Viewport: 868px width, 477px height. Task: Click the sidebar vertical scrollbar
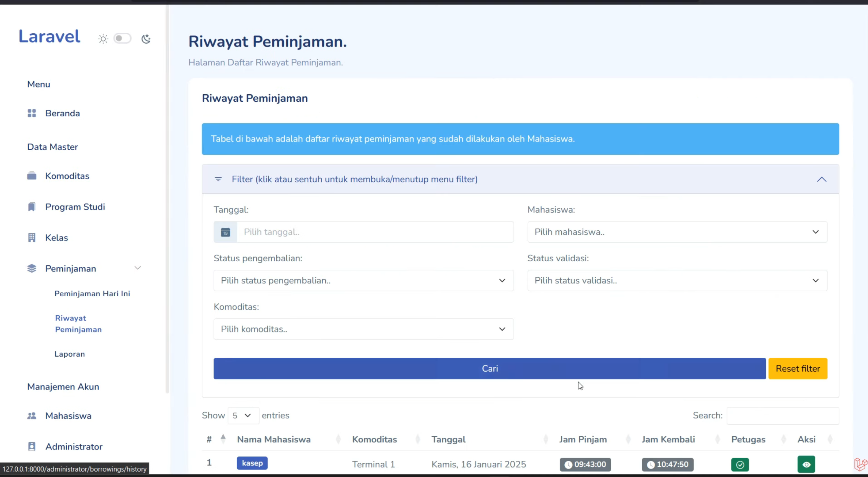[x=167, y=199]
